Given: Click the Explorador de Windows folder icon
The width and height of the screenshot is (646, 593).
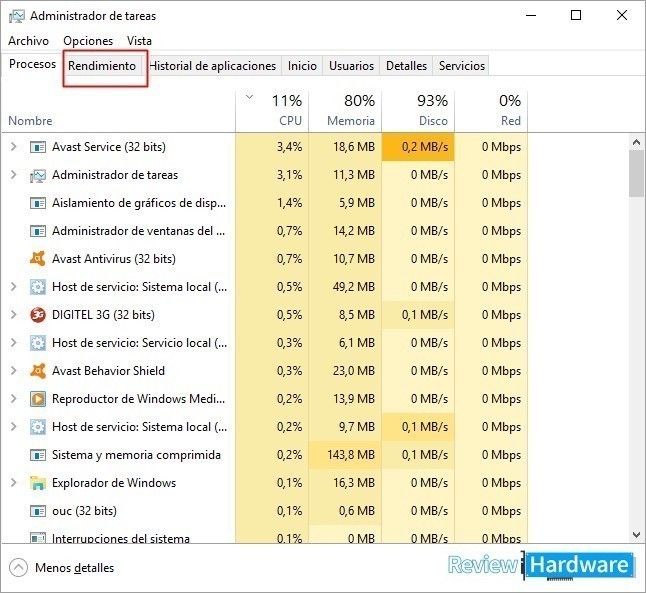Looking at the screenshot, I should point(38,483).
